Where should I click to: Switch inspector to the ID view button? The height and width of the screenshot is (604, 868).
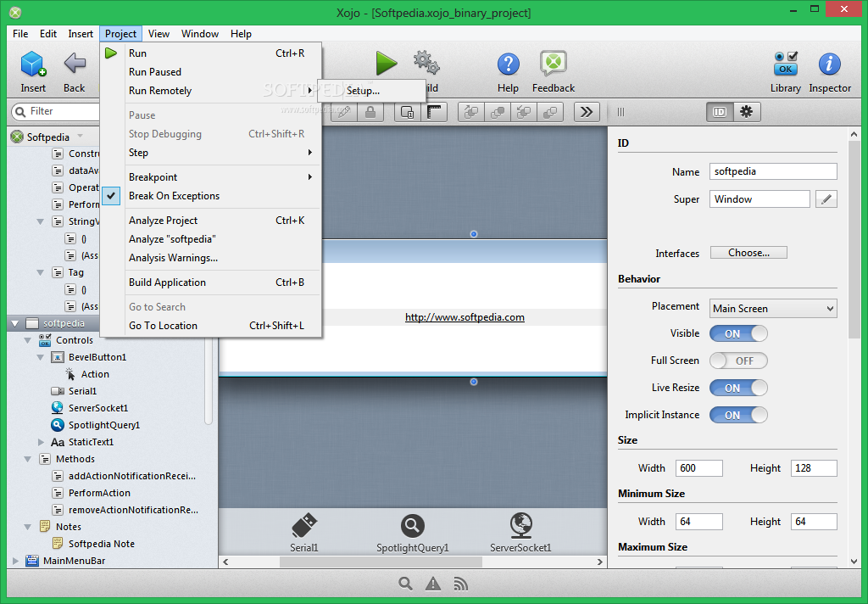720,112
